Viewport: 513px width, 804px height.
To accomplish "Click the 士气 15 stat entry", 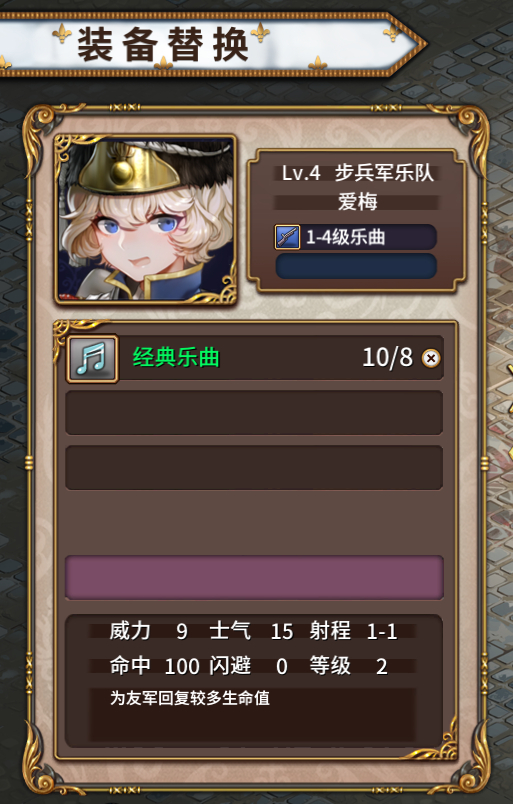I will pos(251,631).
